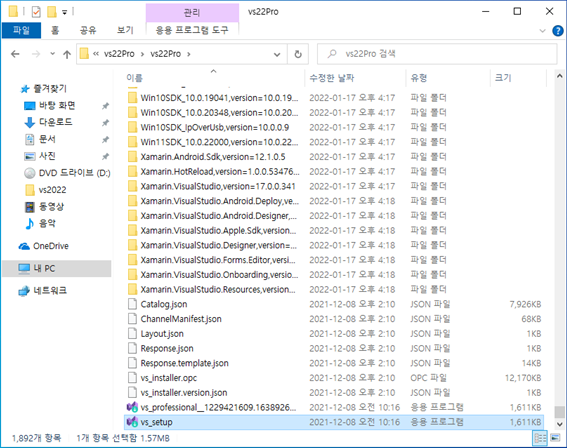Select Xamarin.VisualStudio.Forms.Editor folder row
This screenshot has width=567, height=448.
[x=333, y=260]
